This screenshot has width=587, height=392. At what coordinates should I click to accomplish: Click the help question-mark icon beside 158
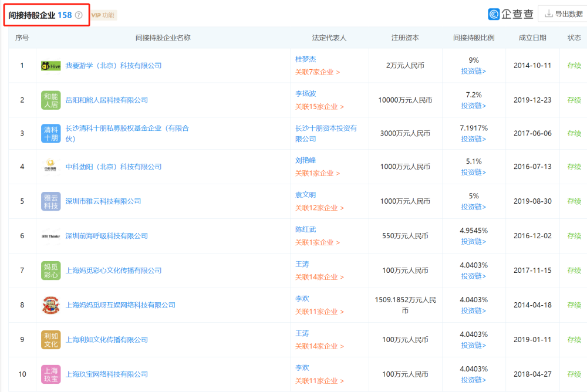click(79, 15)
